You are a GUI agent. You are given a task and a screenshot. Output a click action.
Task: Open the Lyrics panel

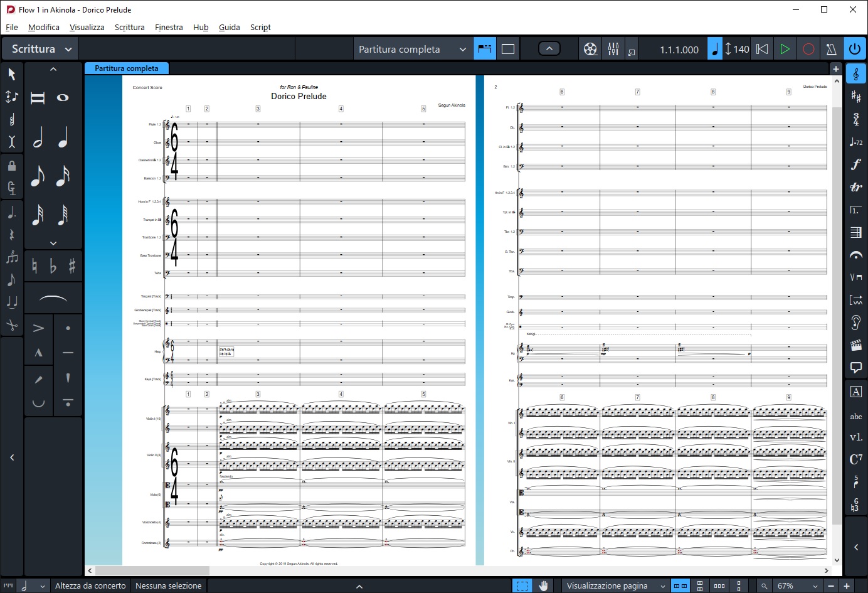coord(856,437)
